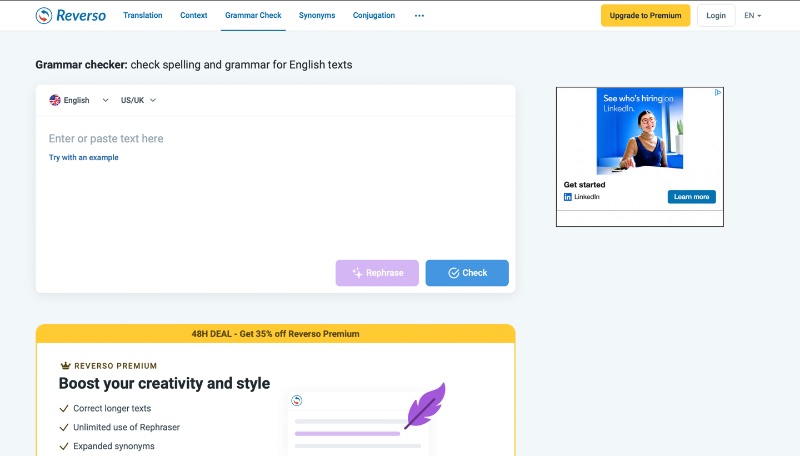This screenshot has height=456, width=800.
Task: Open the more options ellipsis menu
Action: [419, 15]
